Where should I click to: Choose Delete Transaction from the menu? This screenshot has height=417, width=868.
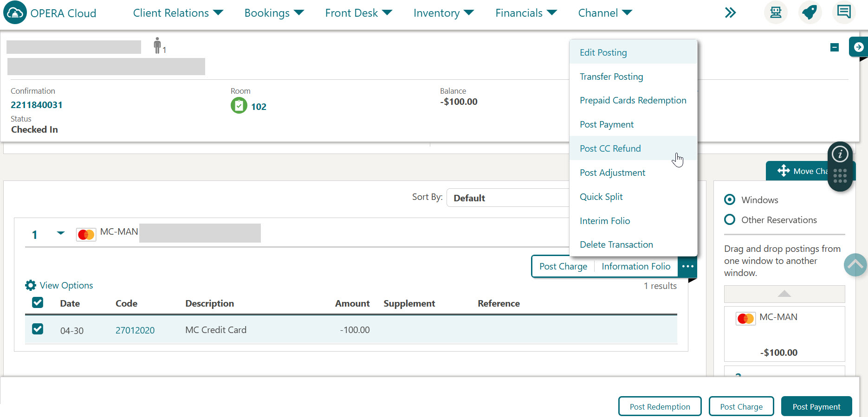point(633,244)
